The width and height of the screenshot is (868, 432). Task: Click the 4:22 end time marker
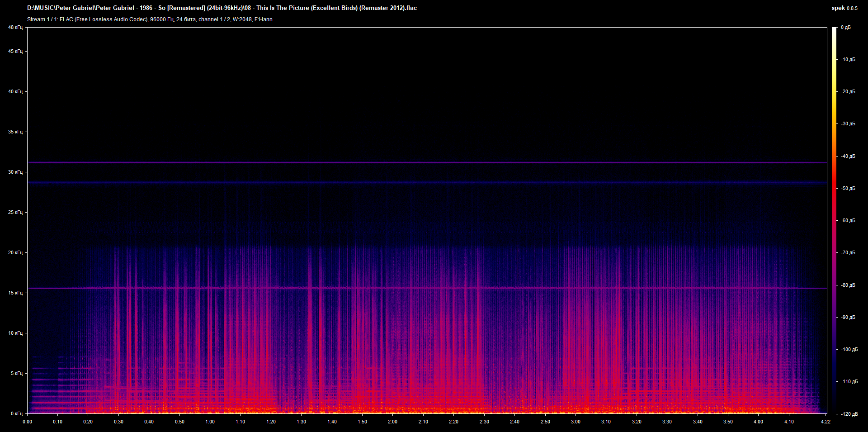click(x=826, y=422)
